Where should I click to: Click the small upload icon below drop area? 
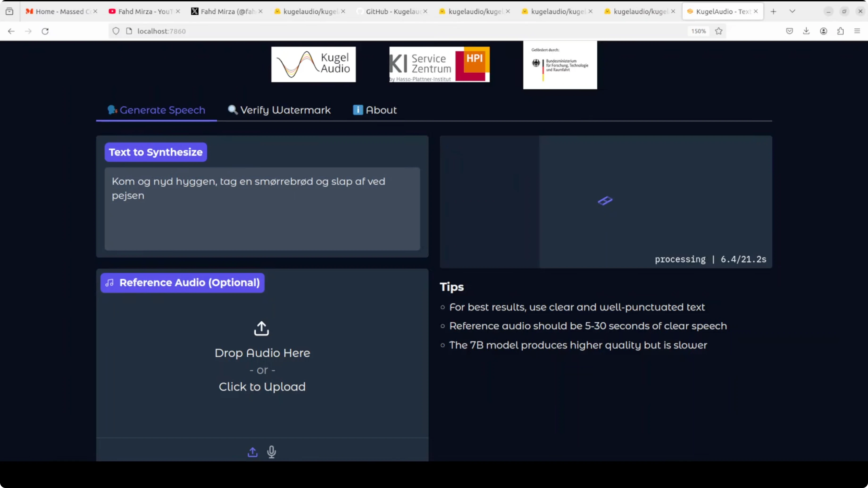click(x=252, y=452)
